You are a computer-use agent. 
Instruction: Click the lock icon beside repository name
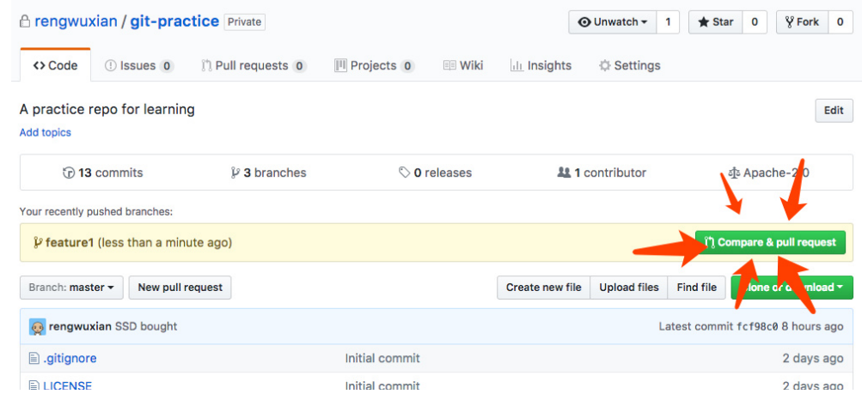24,21
